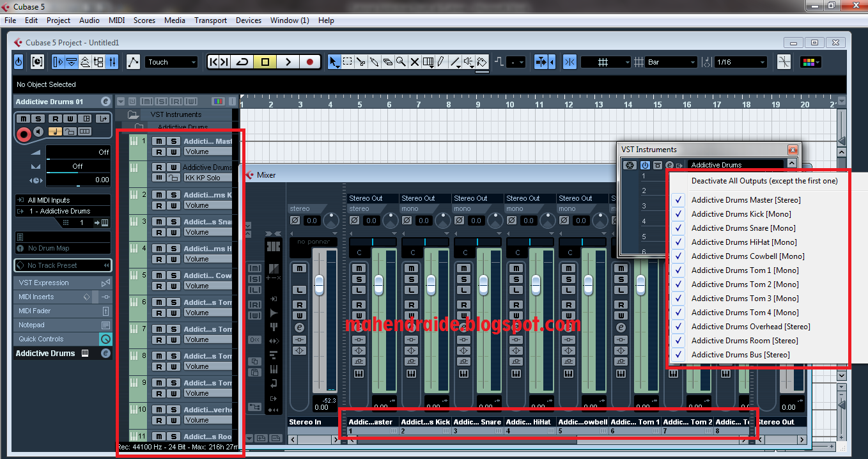Open the File menu
The image size is (868, 459).
tap(10, 20)
